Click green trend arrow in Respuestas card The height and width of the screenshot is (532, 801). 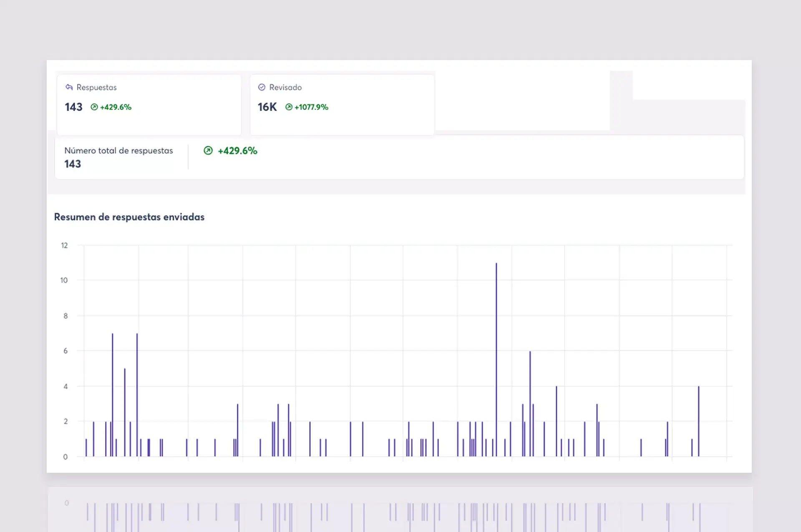click(x=94, y=107)
